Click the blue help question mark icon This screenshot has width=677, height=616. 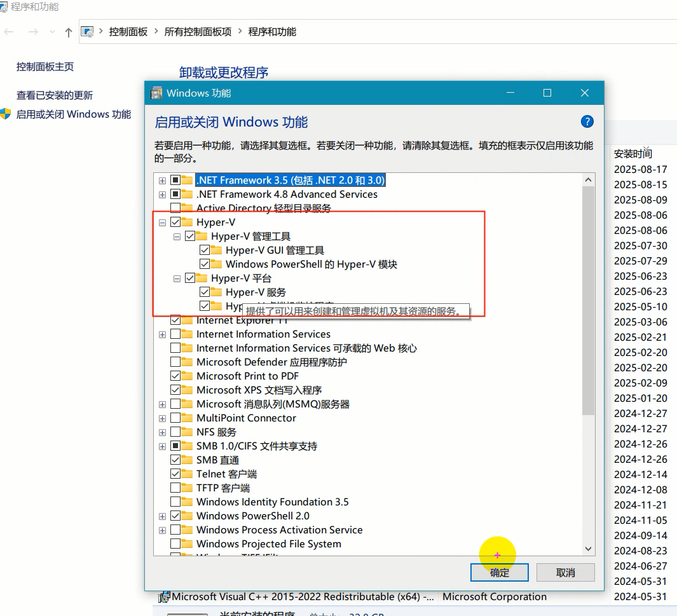pyautogui.click(x=587, y=121)
